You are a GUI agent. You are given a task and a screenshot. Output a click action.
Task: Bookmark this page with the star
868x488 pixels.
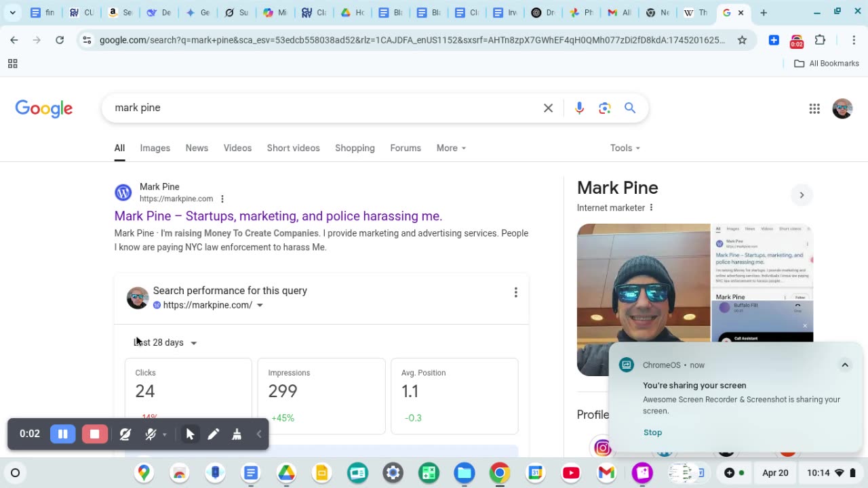(742, 40)
